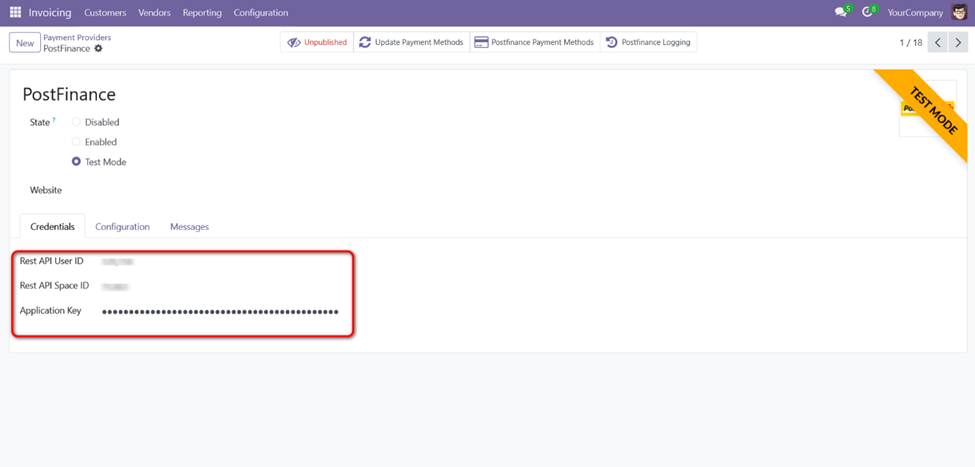Expand the Vendors menu
This screenshot has height=467, width=975.
click(154, 13)
